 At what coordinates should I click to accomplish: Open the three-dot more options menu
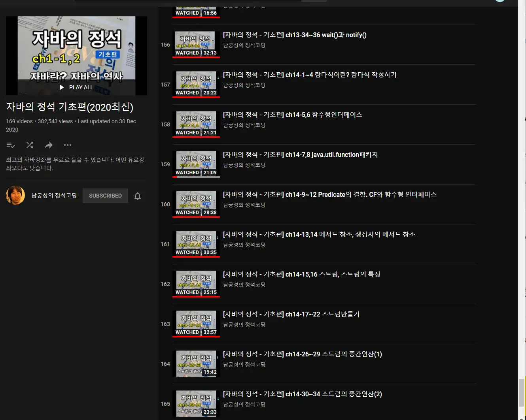point(68,145)
